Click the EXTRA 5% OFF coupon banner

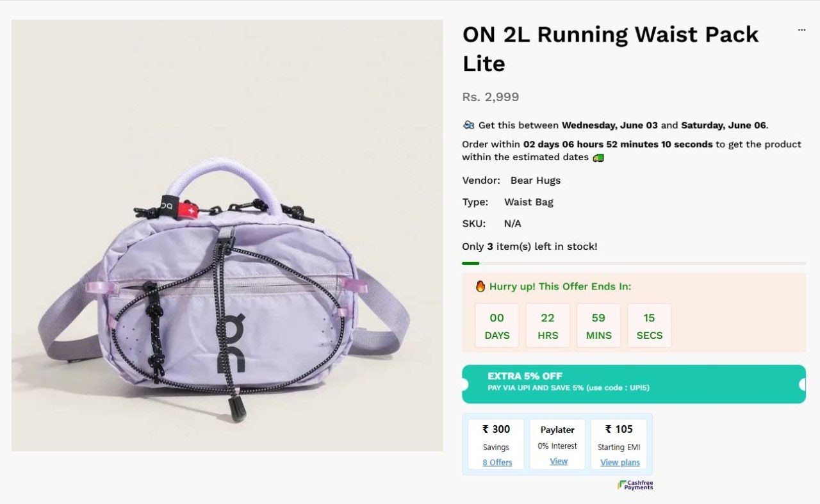634,384
